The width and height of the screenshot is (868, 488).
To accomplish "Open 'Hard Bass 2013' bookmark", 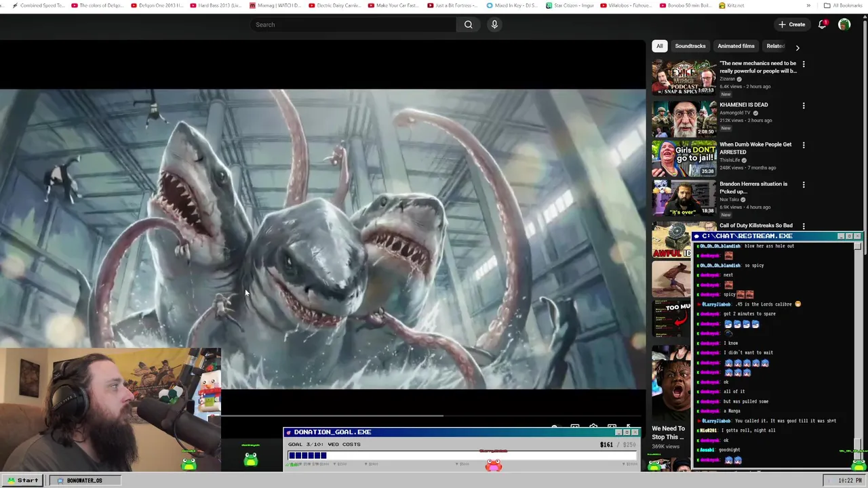I will click(216, 5).
